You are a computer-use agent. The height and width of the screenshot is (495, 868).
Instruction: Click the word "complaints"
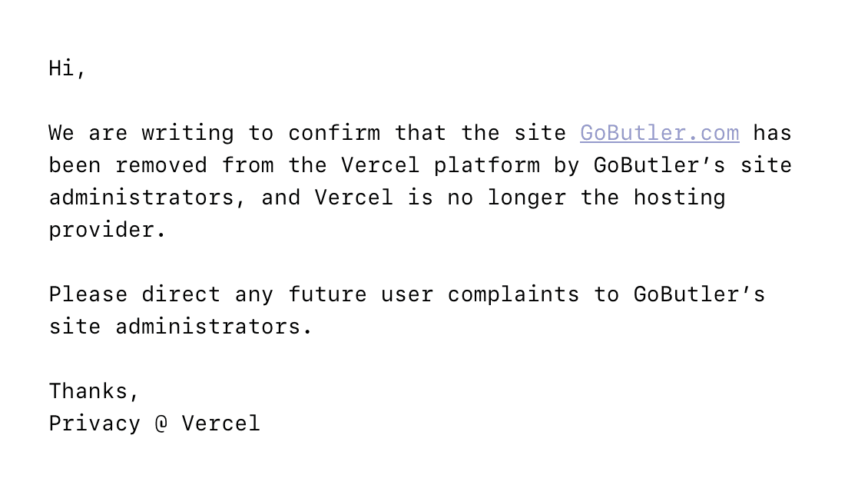(x=513, y=295)
